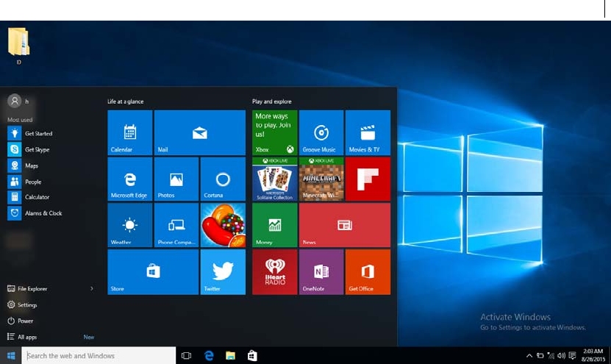
Task: Open the Cortana tile
Action: point(223,179)
